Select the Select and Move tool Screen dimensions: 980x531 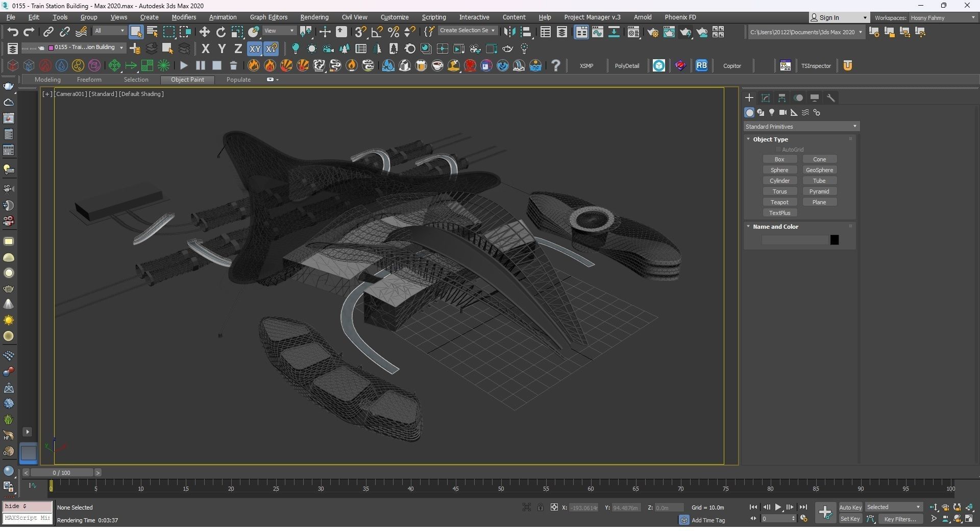tap(205, 32)
